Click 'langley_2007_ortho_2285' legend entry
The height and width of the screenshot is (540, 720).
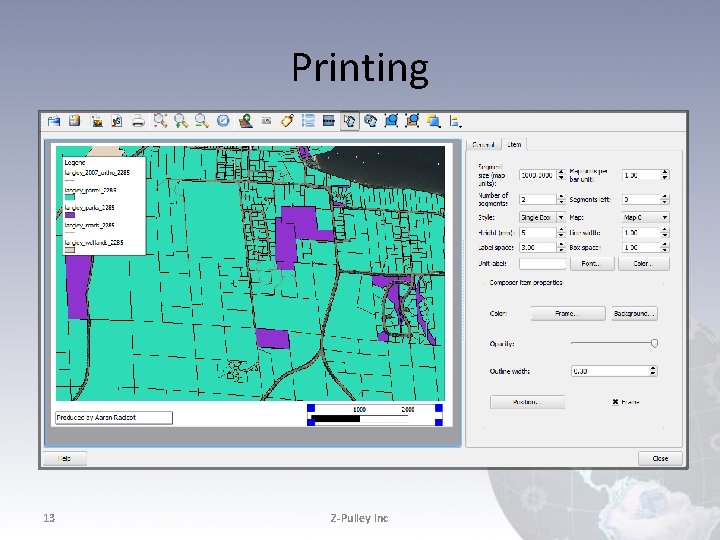97,173
